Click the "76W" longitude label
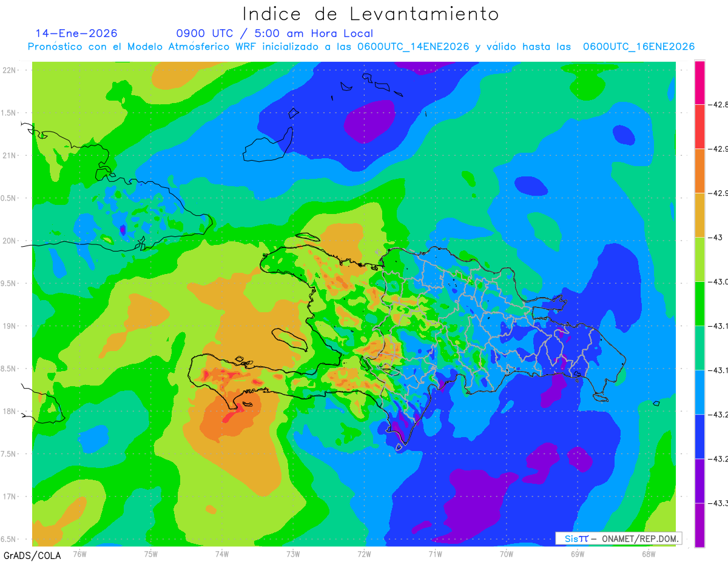This screenshot has height=562, width=728. (x=79, y=554)
